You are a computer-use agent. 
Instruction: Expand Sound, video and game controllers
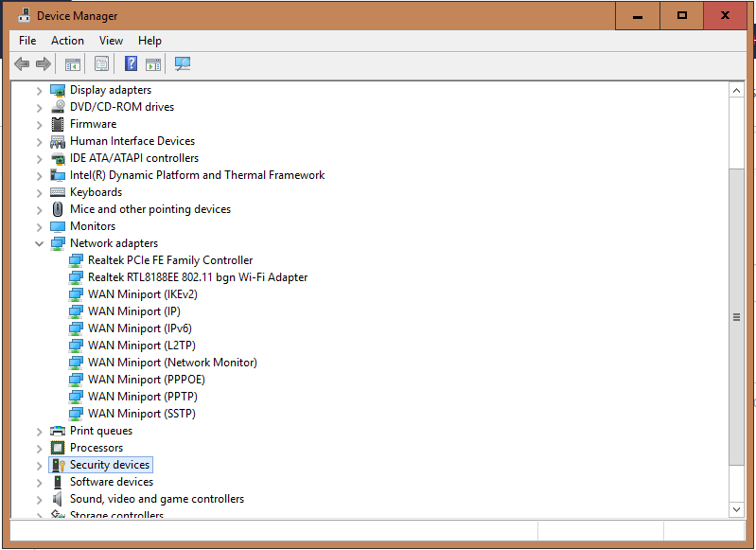39,499
